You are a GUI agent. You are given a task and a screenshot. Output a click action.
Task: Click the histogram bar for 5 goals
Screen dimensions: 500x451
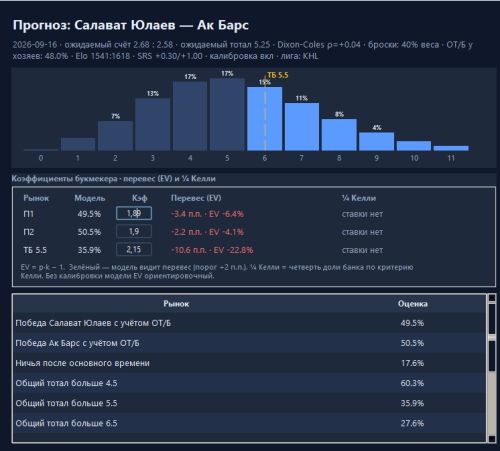click(227, 114)
